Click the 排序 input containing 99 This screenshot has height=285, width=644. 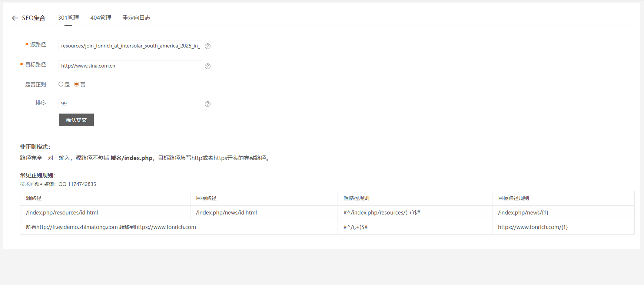130,104
